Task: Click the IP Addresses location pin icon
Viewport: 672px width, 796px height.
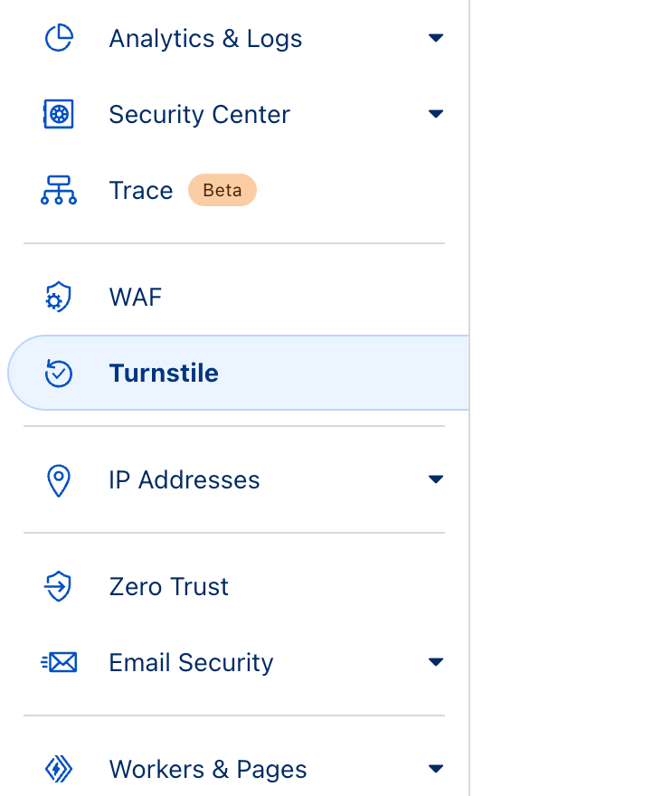Action: coord(59,480)
